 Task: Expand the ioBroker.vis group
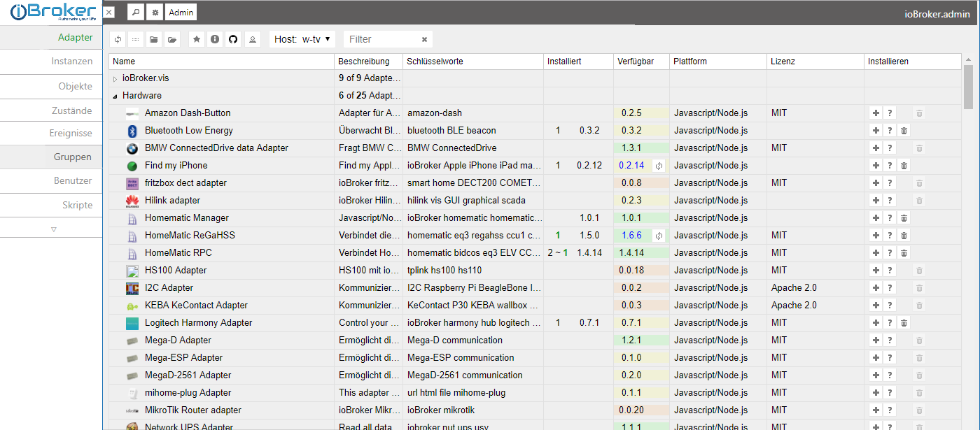tap(115, 78)
